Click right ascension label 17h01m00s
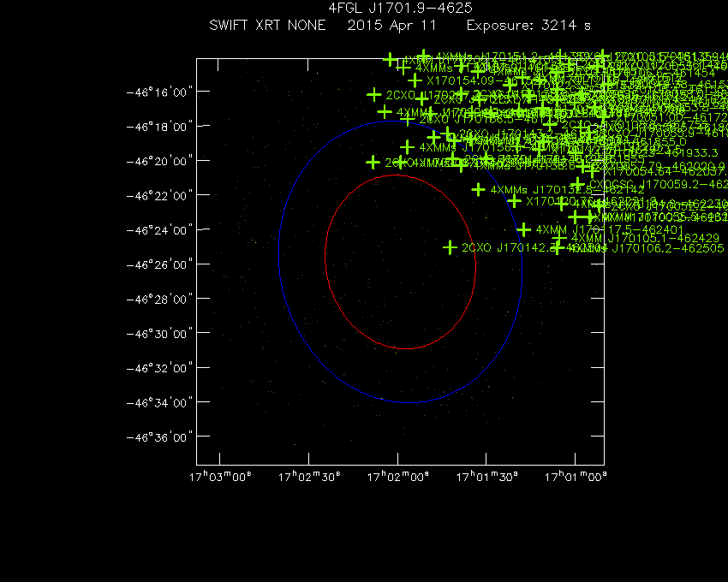728x582 pixels. click(576, 477)
